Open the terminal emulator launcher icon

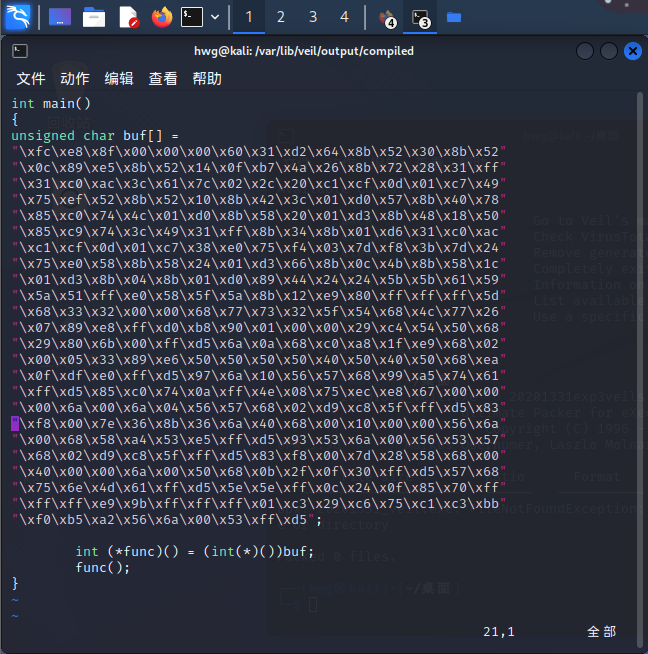tap(192, 17)
